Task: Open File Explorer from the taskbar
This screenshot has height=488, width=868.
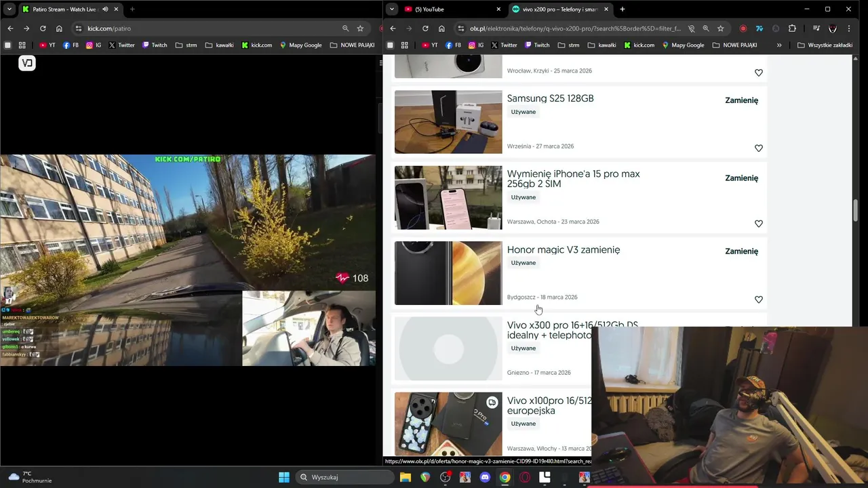Action: (405, 477)
